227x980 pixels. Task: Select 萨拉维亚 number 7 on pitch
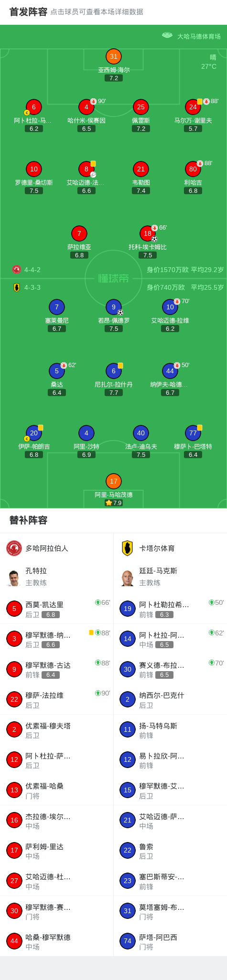(79, 233)
